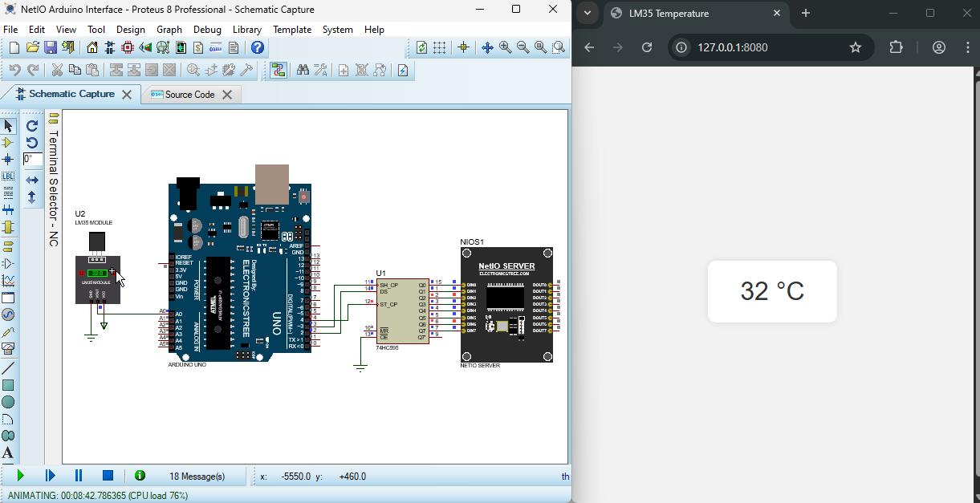Close the Source Code tab
This screenshot has height=503, width=980.
pos(227,95)
